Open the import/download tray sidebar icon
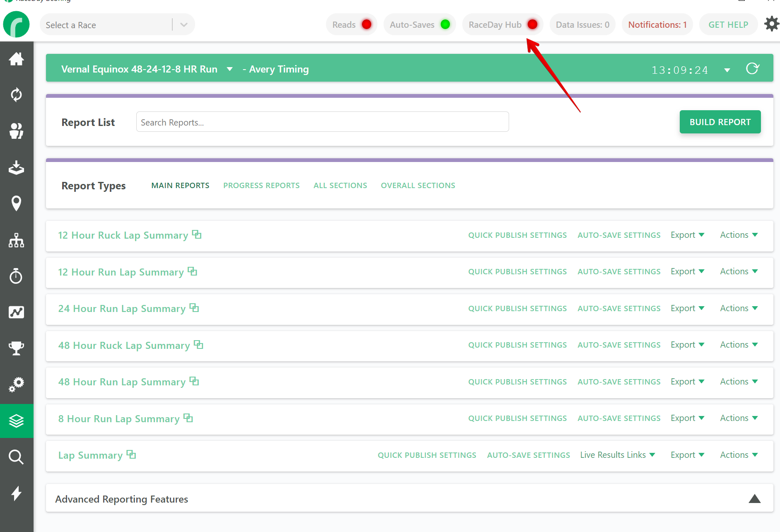 (x=16, y=167)
